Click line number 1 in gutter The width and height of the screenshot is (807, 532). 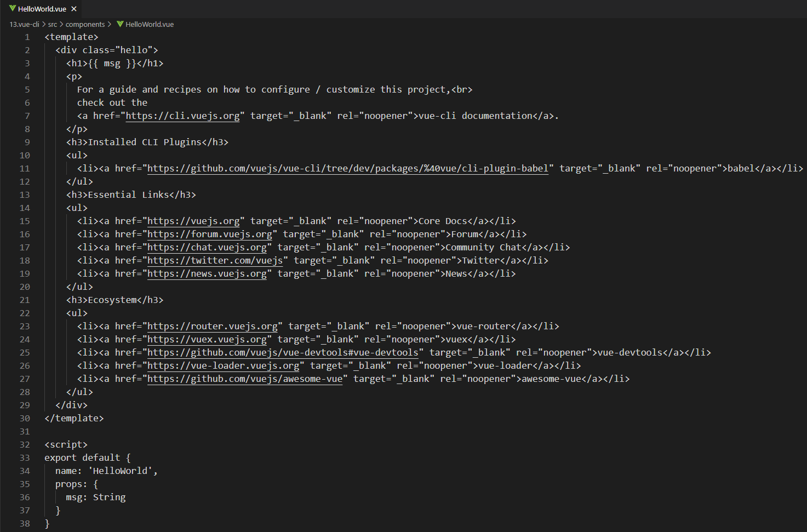(27, 37)
